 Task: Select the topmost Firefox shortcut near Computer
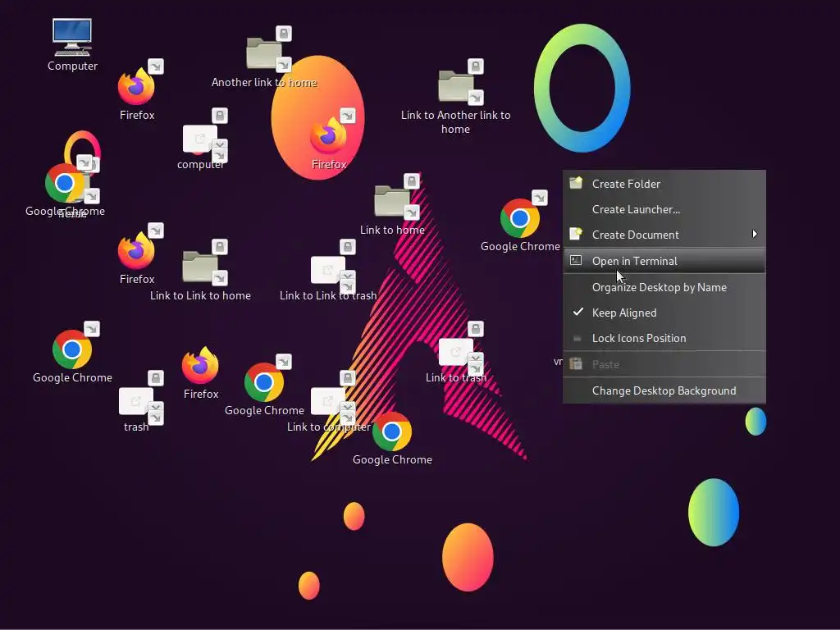(136, 86)
